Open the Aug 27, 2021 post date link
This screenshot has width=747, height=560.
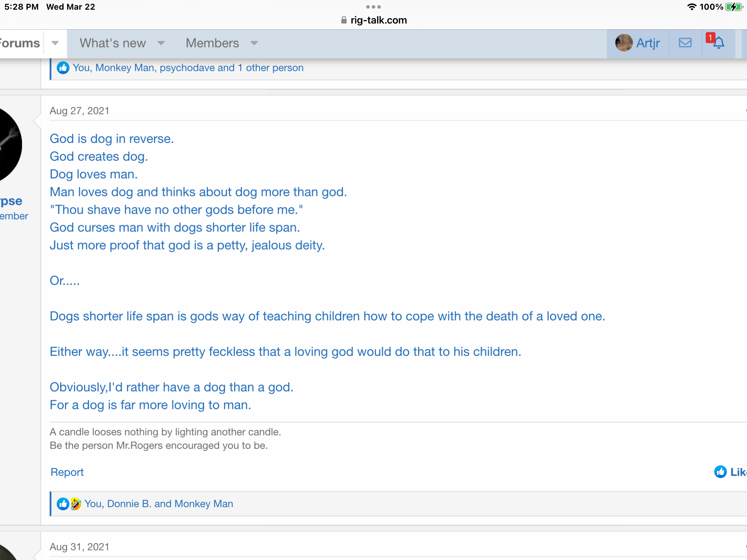coord(79,111)
